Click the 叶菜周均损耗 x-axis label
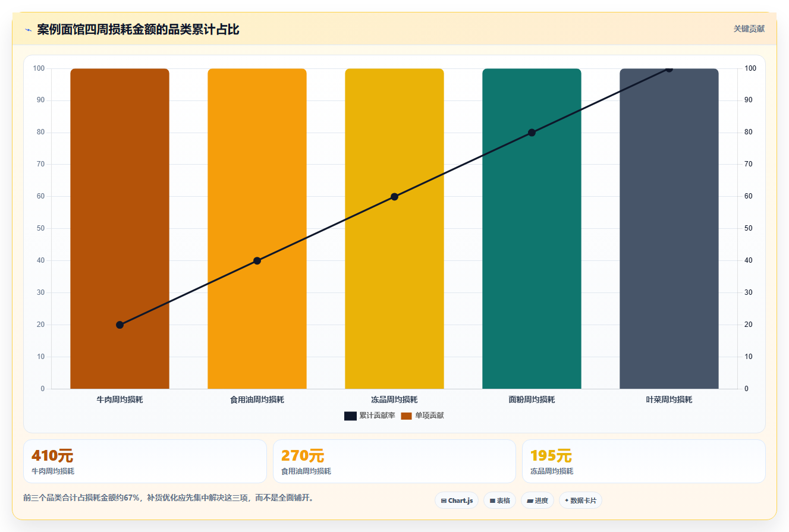This screenshot has width=789, height=532. [669, 399]
